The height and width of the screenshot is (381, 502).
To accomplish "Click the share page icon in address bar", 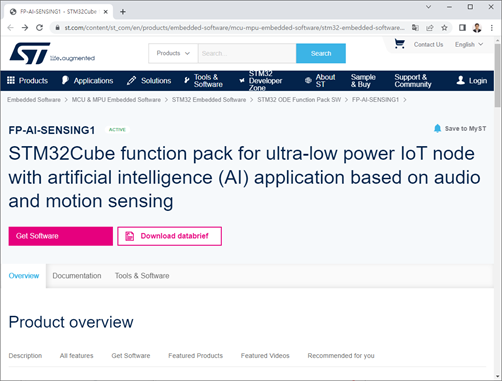I will pyautogui.click(x=430, y=28).
